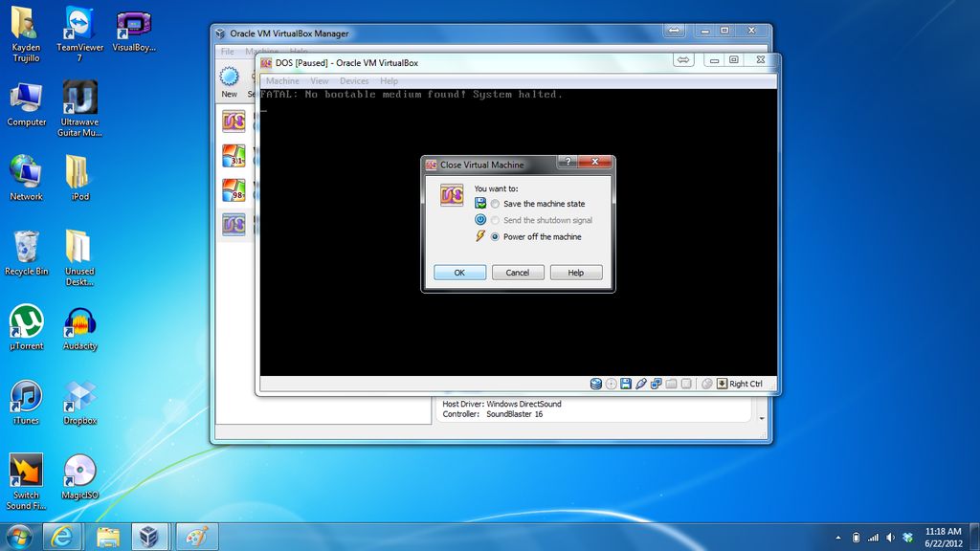Click optical disc icon in VM status bar
Image resolution: width=980 pixels, height=551 pixels.
pyautogui.click(x=612, y=384)
